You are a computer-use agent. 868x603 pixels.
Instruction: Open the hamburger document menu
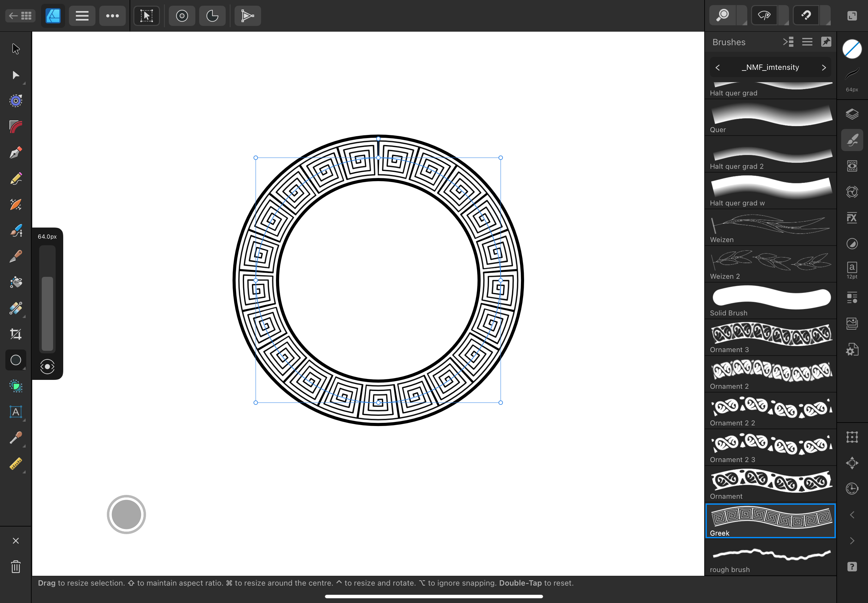(x=82, y=16)
